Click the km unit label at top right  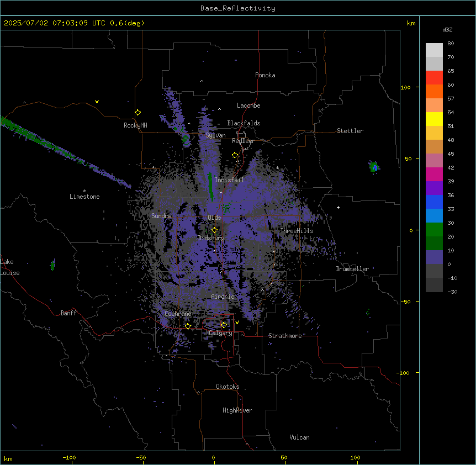(411, 23)
